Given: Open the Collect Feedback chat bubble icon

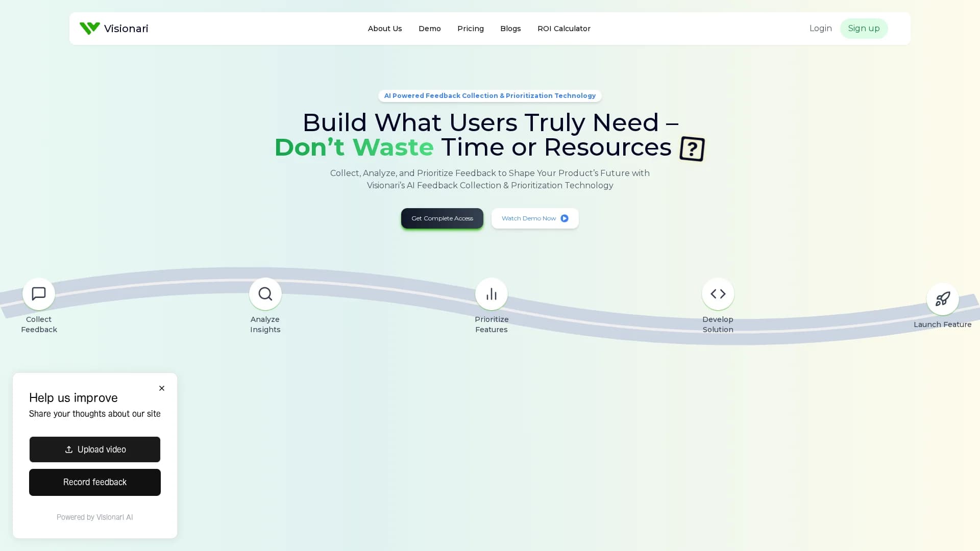Looking at the screenshot, I should [x=39, y=294].
